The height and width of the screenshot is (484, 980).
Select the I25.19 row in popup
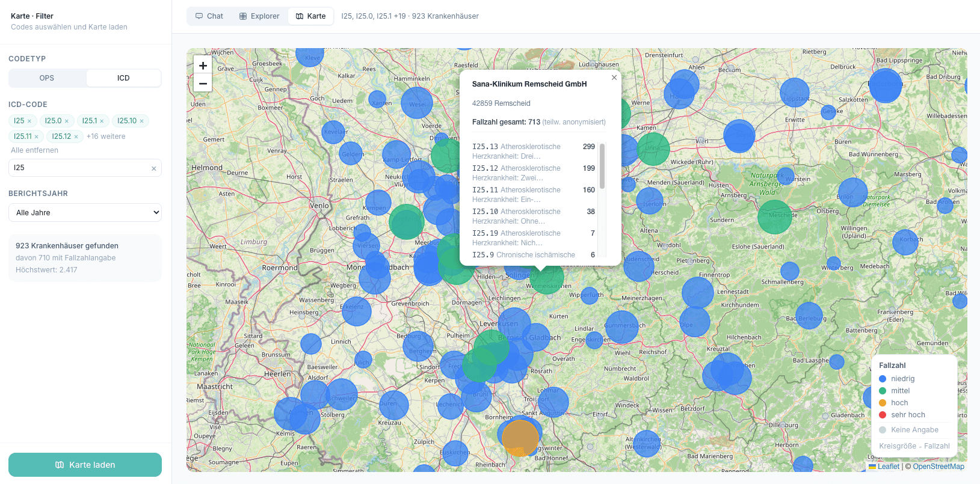[534, 238]
